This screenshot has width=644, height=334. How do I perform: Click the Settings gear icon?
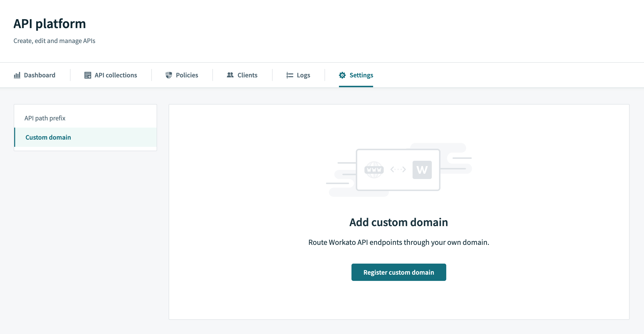342,75
